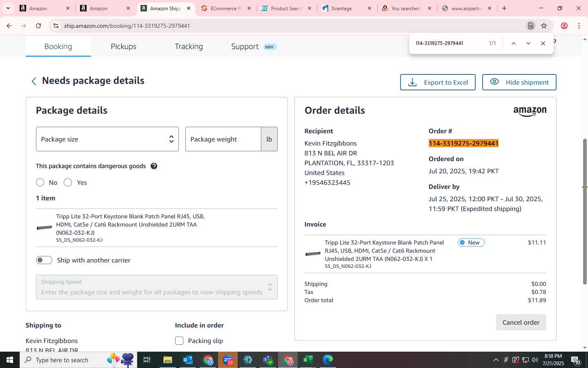This screenshot has height=368, width=588.
Task: Open Zoom from the taskbar
Action: 228,360
